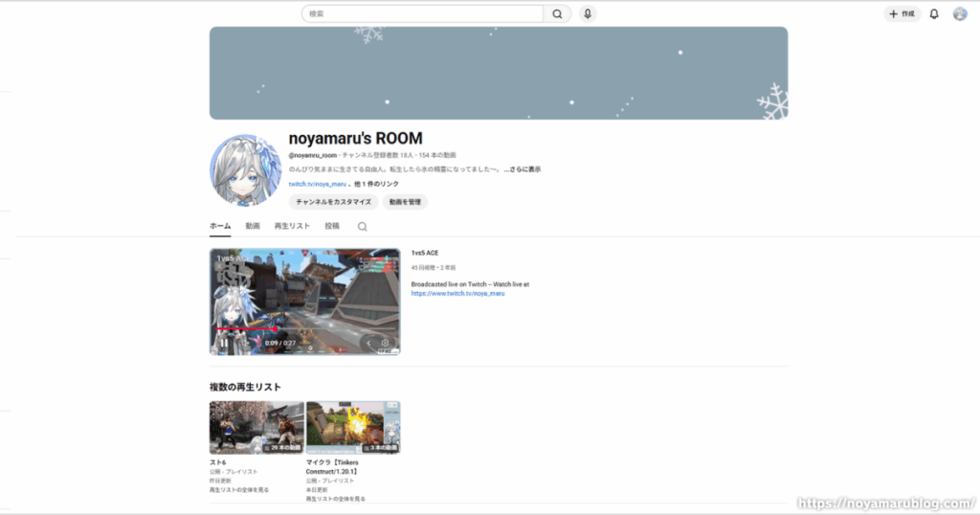This screenshot has width=980, height=515.
Task: Open the notifications bell
Action: (x=934, y=14)
